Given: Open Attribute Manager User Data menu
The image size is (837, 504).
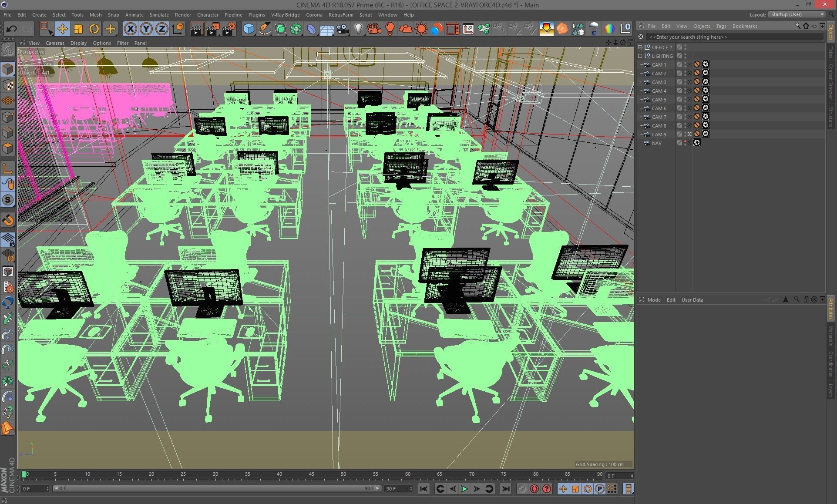Looking at the screenshot, I should [x=692, y=300].
